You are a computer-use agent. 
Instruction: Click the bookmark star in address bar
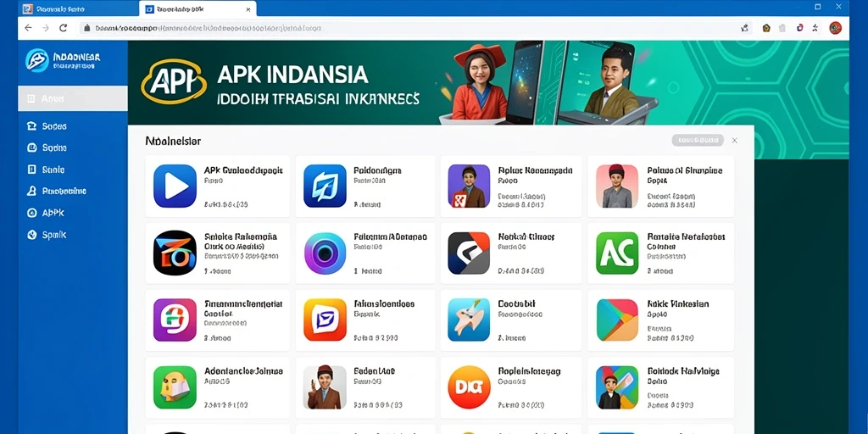744,28
